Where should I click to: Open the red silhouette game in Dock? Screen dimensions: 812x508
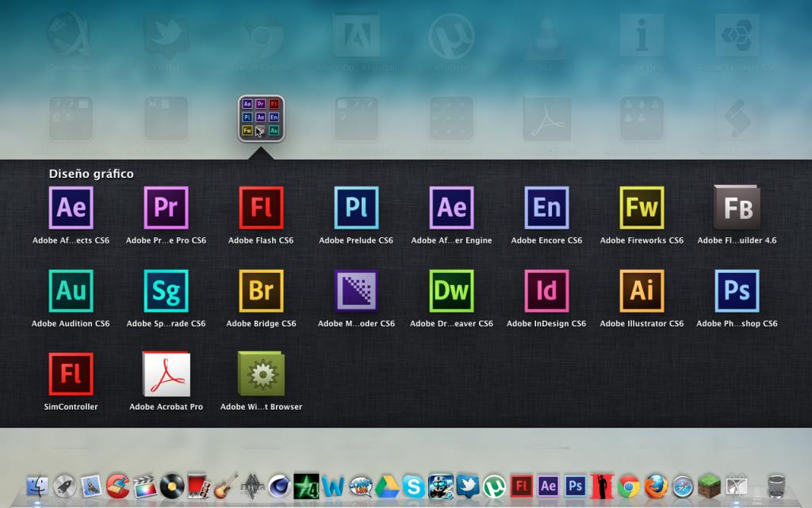[603, 487]
